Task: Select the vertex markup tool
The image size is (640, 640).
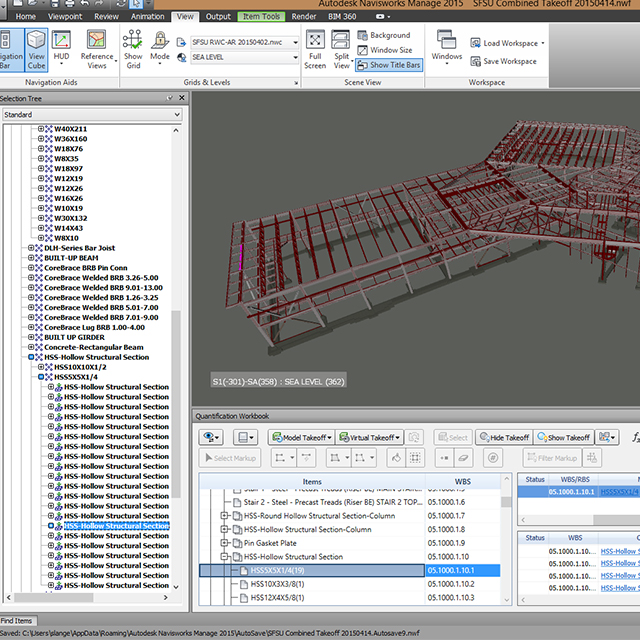Action: coord(444,458)
